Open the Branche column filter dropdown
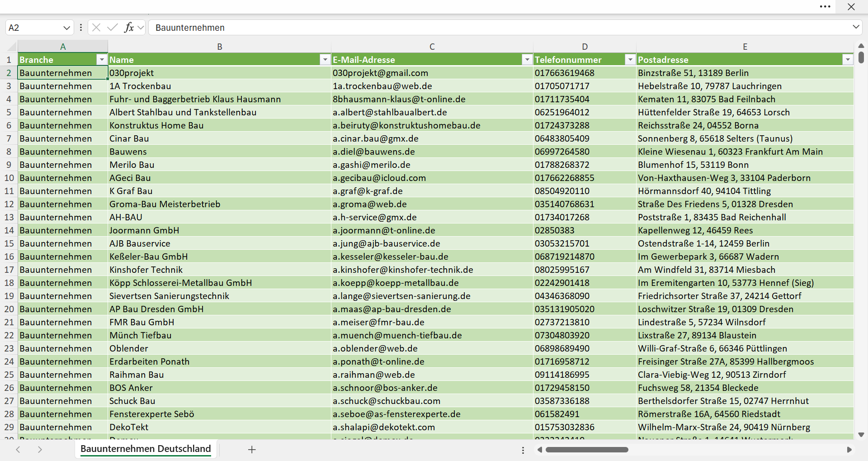Screen dimensions: 868x461 [x=102, y=60]
